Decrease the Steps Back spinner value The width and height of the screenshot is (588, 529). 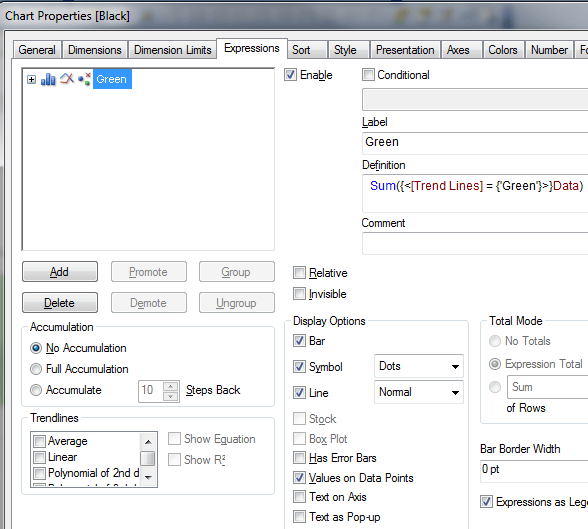pyautogui.click(x=171, y=396)
